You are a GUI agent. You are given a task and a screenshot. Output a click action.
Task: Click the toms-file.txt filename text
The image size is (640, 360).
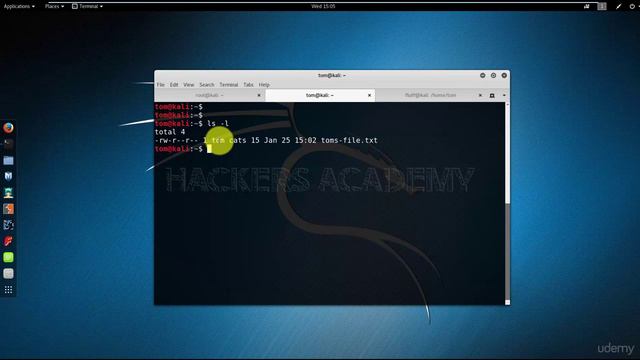349,140
